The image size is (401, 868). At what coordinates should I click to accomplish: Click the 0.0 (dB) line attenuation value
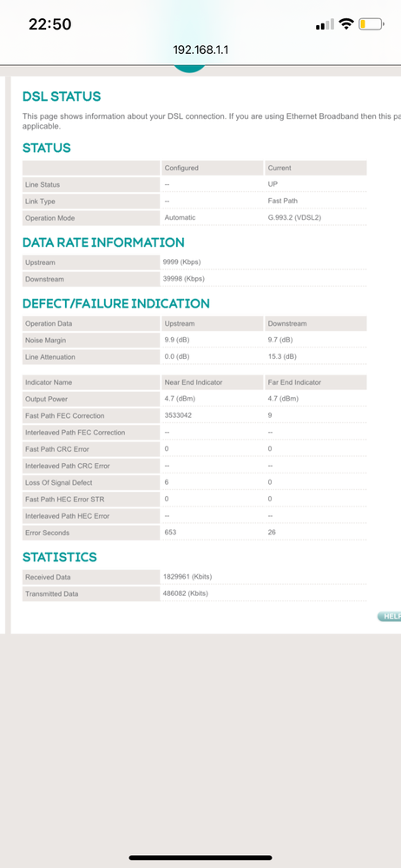177,356
